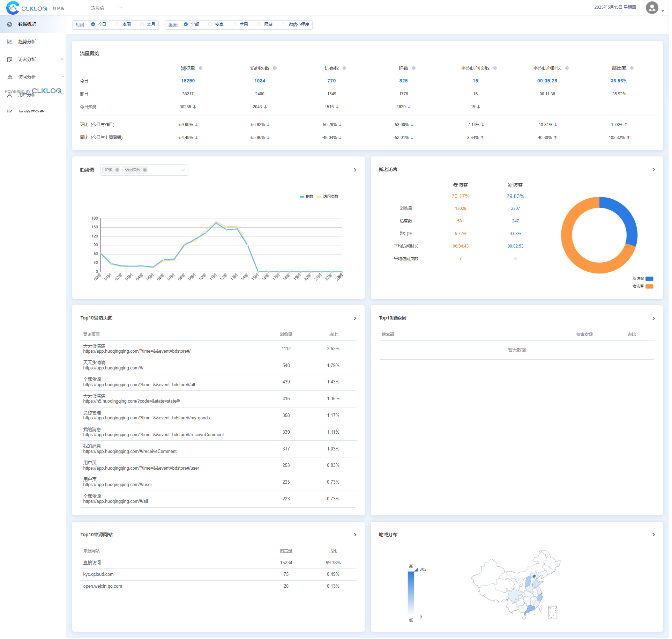Screen dimensions: 672x639
Task: Click the map heat scale slider
Action: coord(411,593)
